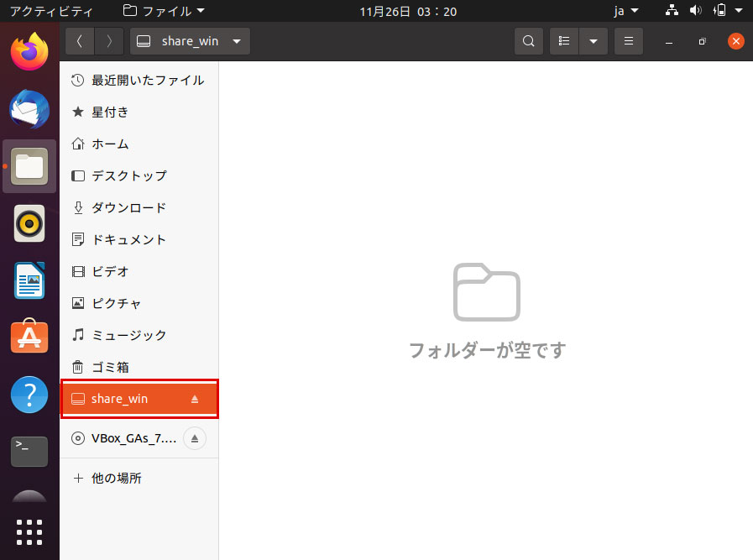The image size is (753, 560).
Task: Go forward with the right arrow
Action: pyautogui.click(x=109, y=41)
